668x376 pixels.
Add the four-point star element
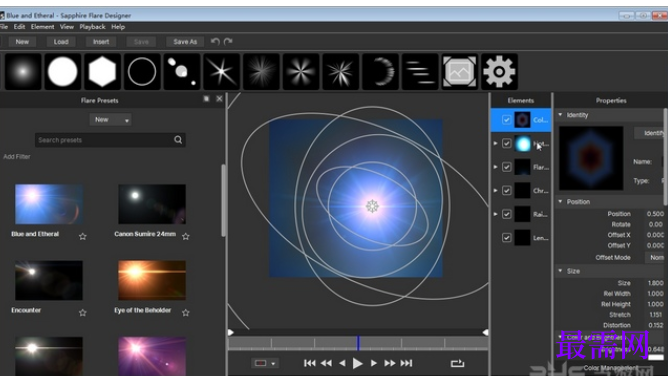click(222, 72)
